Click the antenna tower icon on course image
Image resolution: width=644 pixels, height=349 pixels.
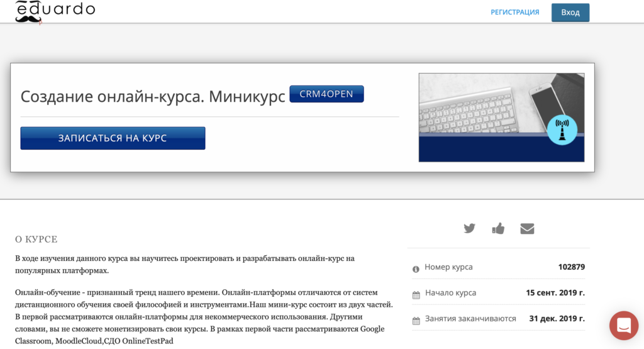pos(562,131)
